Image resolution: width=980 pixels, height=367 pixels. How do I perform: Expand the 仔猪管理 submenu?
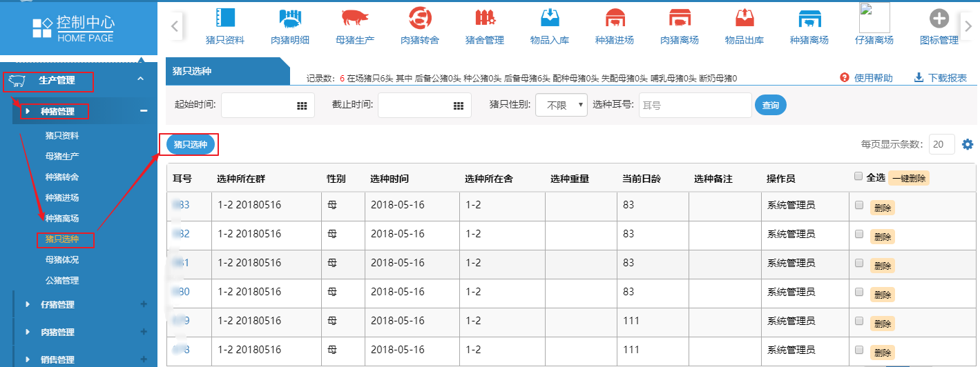(144, 304)
